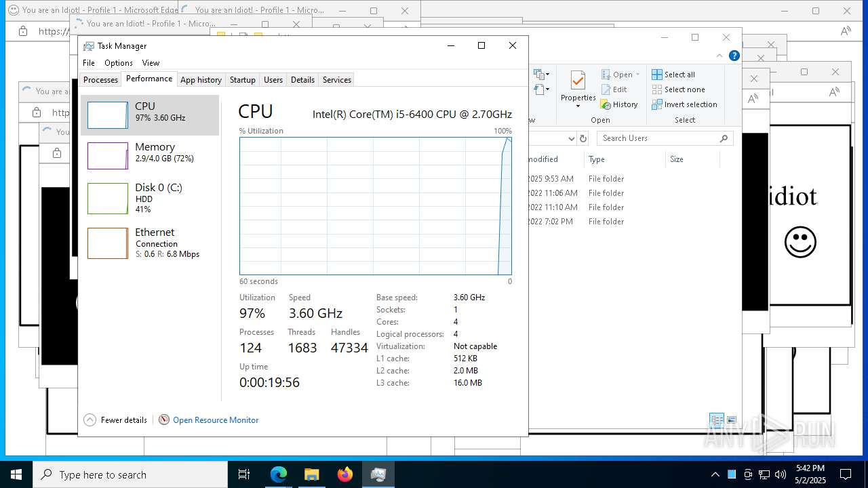Open File Explorer help icon

pyautogui.click(x=734, y=56)
